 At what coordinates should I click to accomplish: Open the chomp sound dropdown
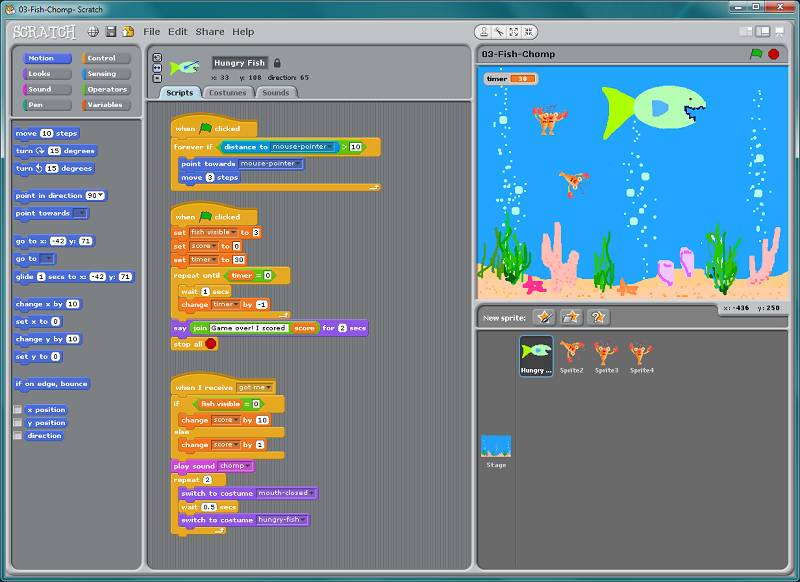tap(235, 466)
